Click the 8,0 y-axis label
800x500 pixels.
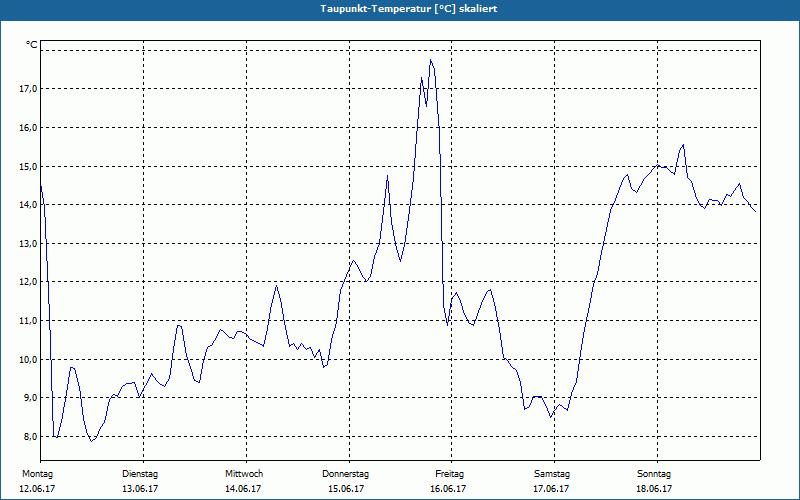29,436
